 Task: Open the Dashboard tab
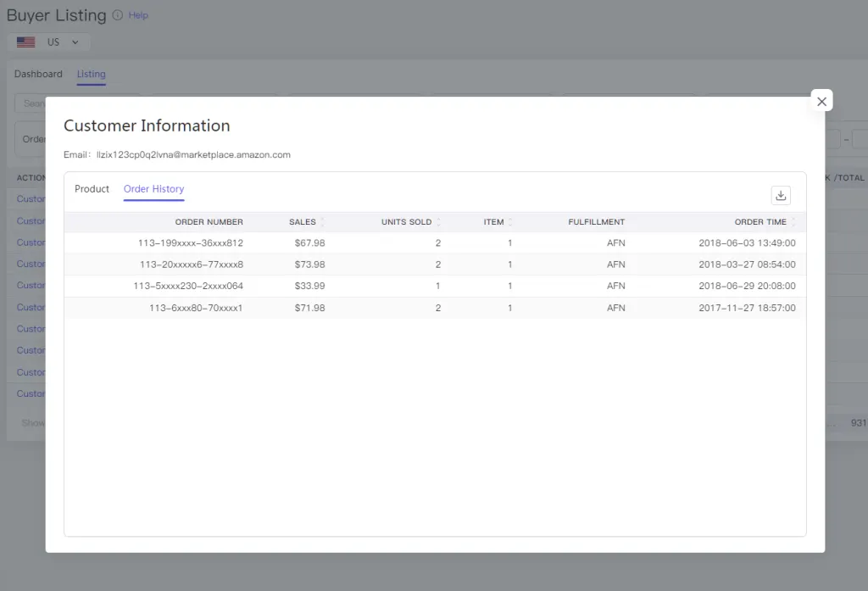pyautogui.click(x=38, y=74)
